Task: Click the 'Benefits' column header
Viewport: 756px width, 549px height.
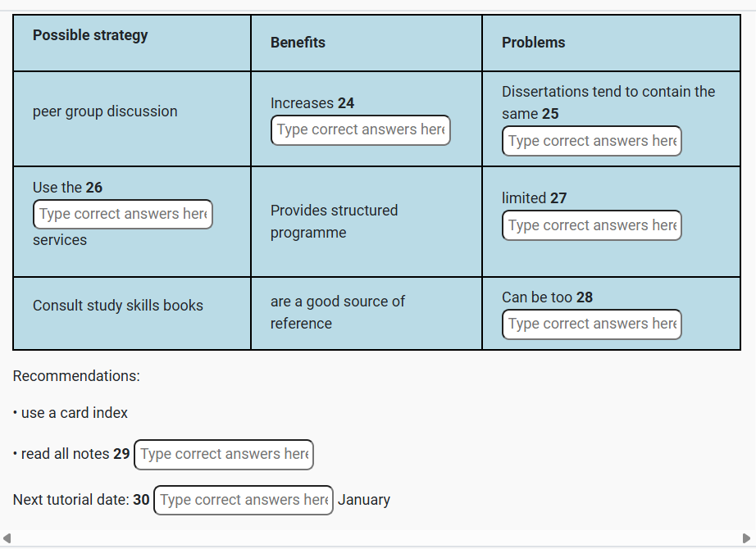Action: [298, 43]
